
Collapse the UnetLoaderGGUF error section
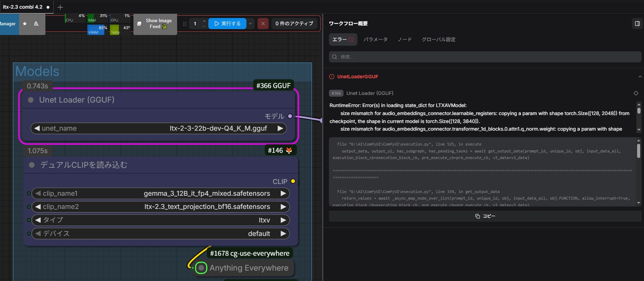(x=639, y=77)
